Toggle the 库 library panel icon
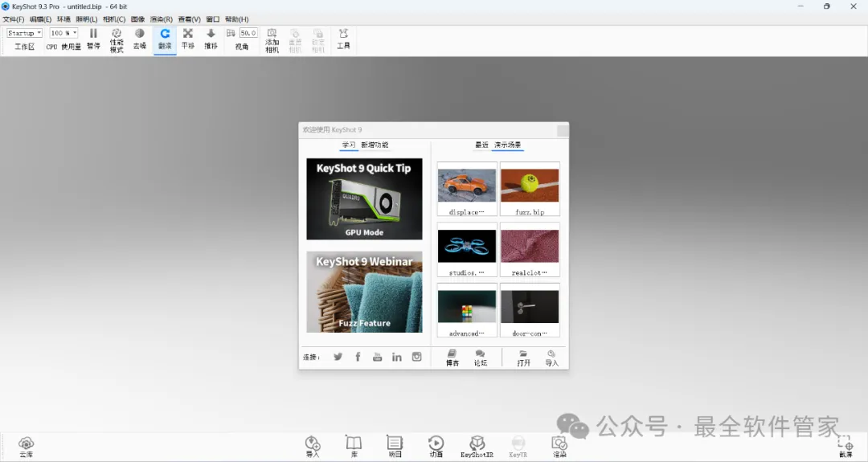868x462 pixels. tap(354, 447)
